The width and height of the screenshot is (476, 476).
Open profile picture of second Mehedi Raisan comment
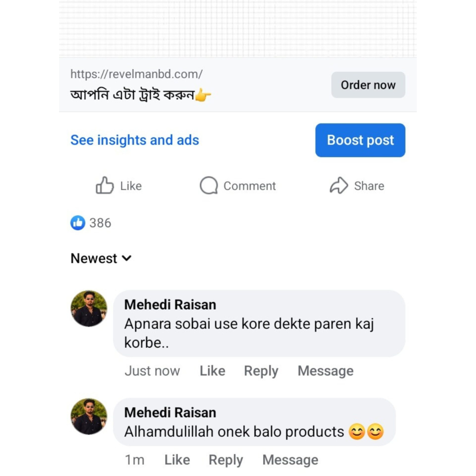(x=89, y=416)
